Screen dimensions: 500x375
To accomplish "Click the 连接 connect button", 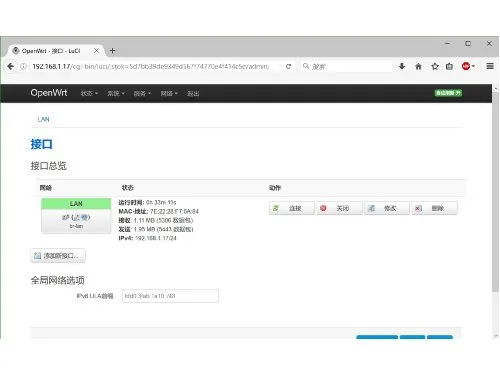I will click(292, 208).
